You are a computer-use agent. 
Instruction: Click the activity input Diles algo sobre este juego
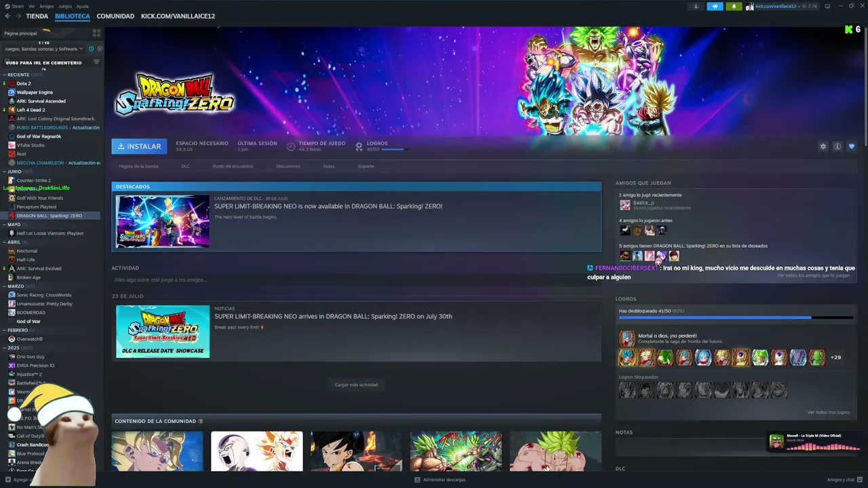click(x=356, y=280)
